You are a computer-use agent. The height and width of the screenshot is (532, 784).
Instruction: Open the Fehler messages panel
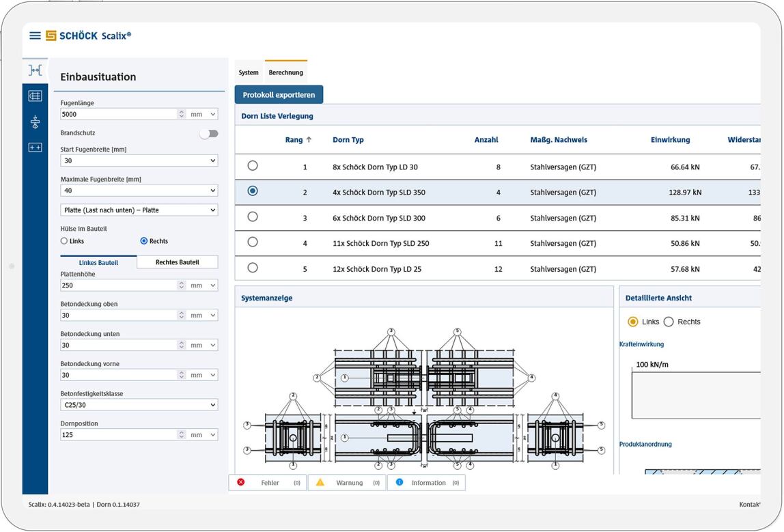coord(268,483)
